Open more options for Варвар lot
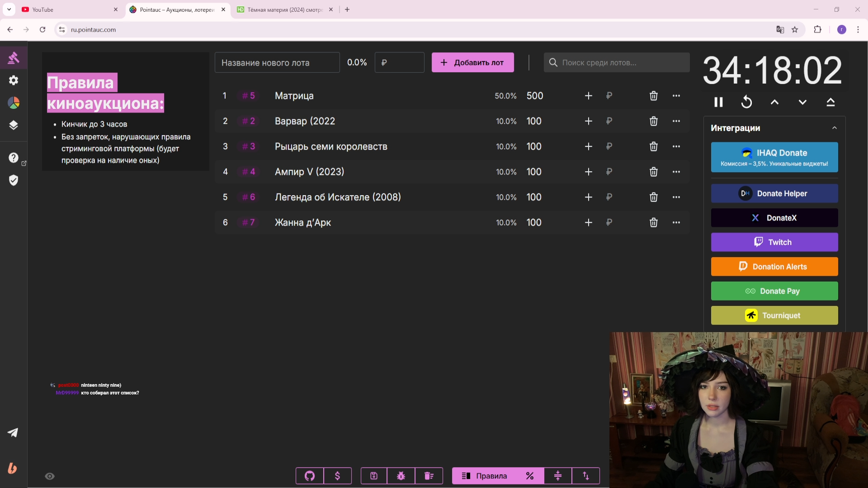This screenshot has width=868, height=488. [x=676, y=121]
